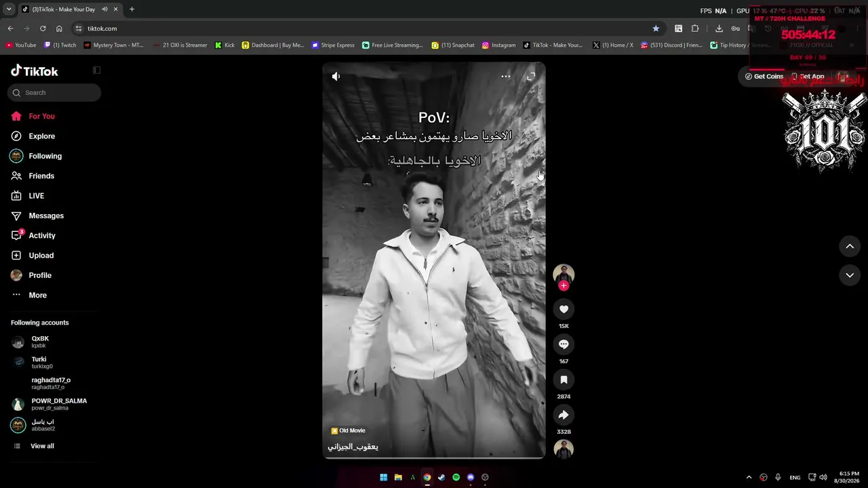The height and width of the screenshot is (488, 868).
Task: Click the Get Coins button
Action: point(764,77)
